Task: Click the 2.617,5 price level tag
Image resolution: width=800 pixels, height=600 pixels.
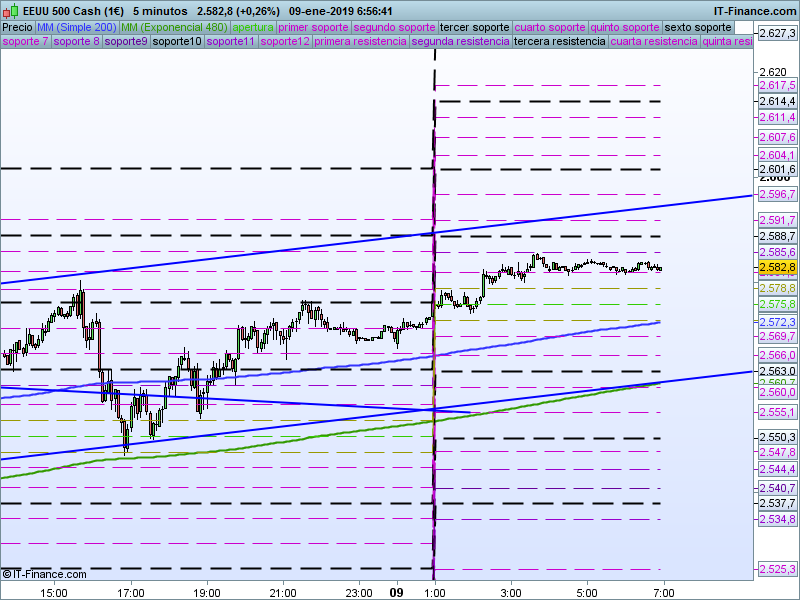Action: click(778, 85)
